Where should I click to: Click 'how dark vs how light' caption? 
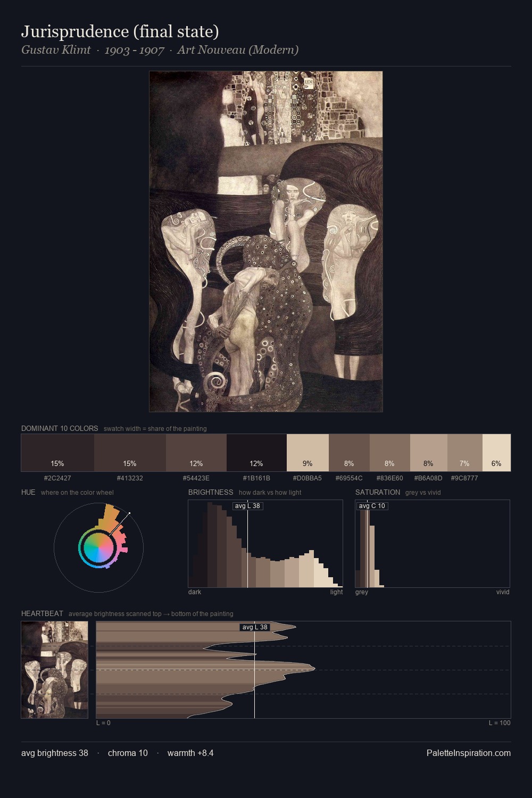(270, 493)
